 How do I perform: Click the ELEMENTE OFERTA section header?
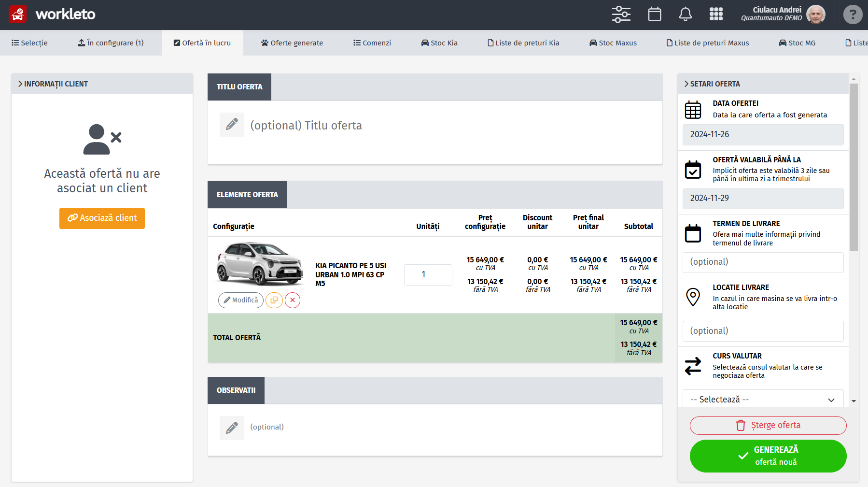point(247,195)
